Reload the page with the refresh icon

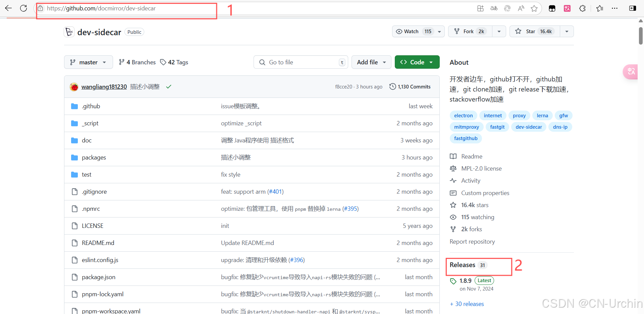coord(23,8)
